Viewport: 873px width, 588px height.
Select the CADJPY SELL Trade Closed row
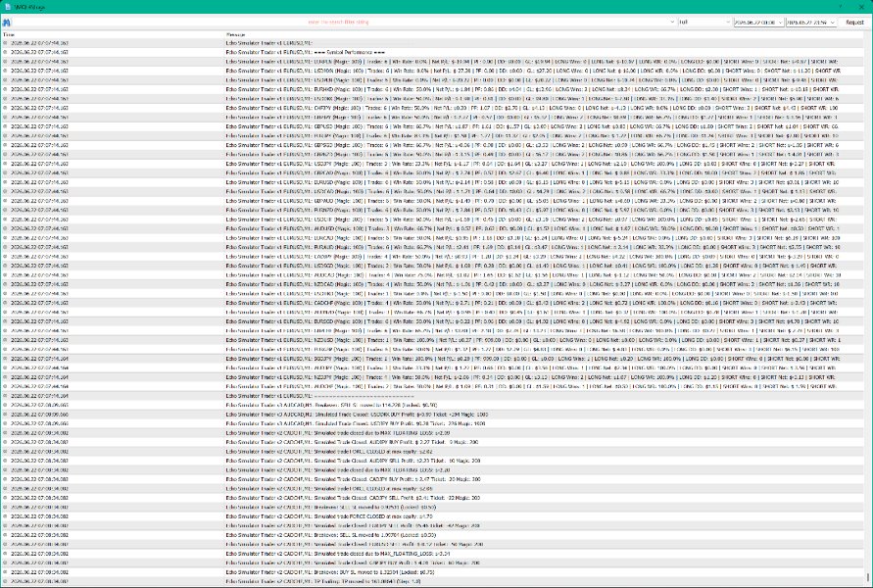pyautogui.click(x=433, y=498)
